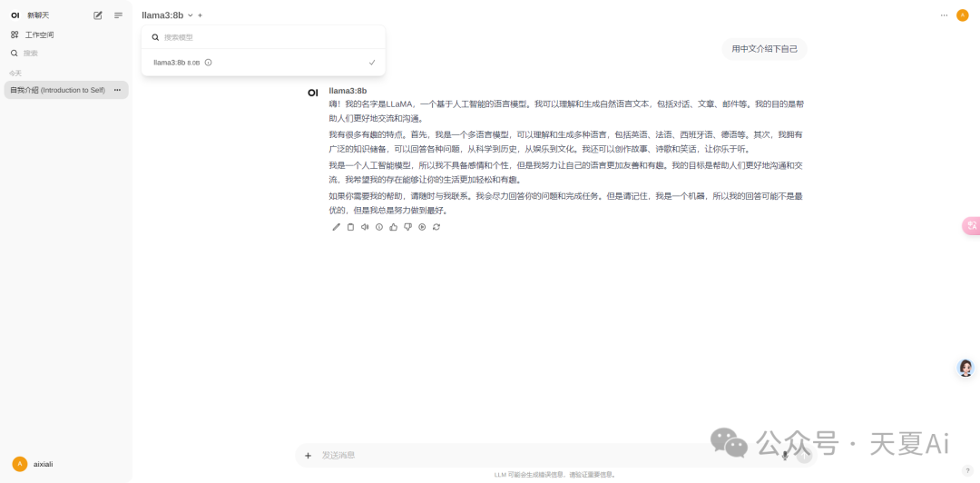The height and width of the screenshot is (483, 980).
Task: Click the new chat edit icon
Action: click(97, 15)
